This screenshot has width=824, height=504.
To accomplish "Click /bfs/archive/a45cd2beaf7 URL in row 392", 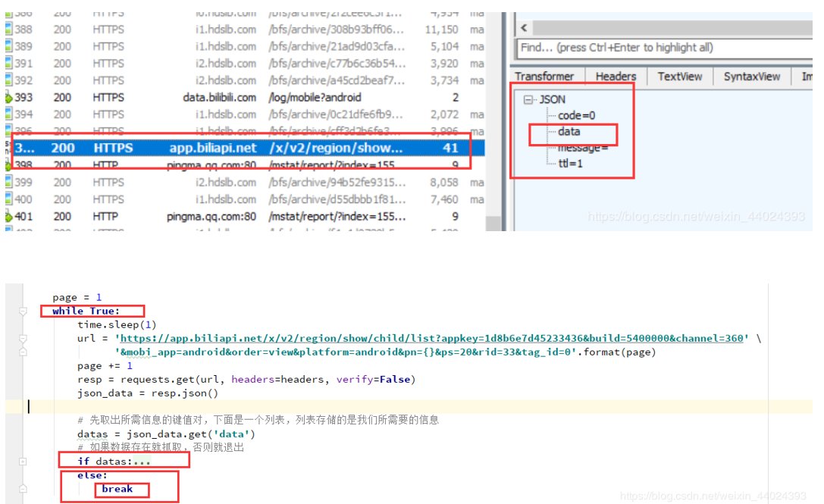I will pos(337,80).
